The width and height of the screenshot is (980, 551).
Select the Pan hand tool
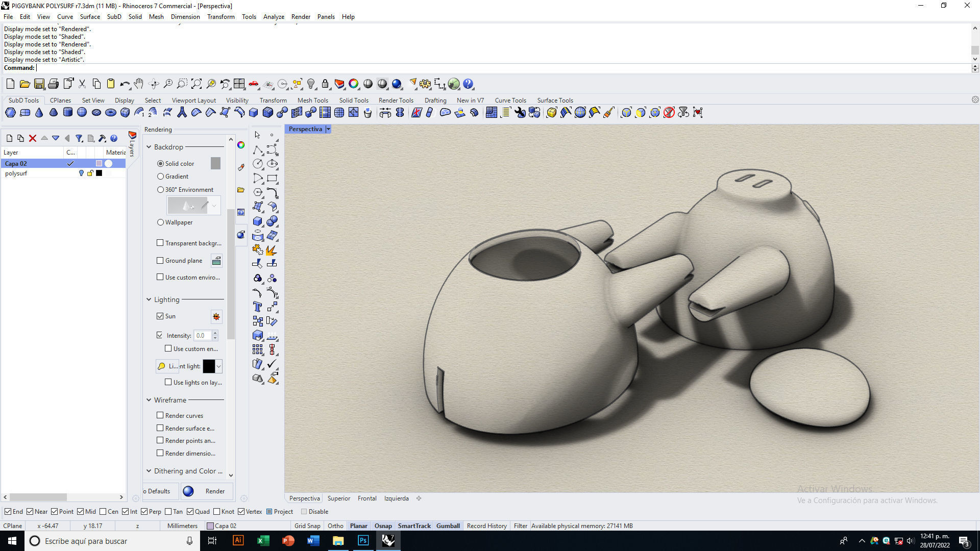click(139, 84)
